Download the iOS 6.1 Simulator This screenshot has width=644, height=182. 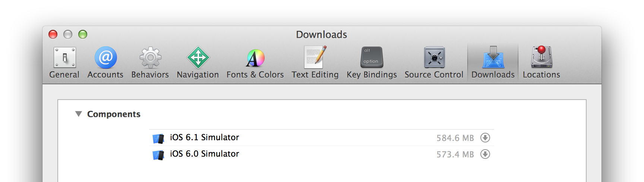pos(485,138)
